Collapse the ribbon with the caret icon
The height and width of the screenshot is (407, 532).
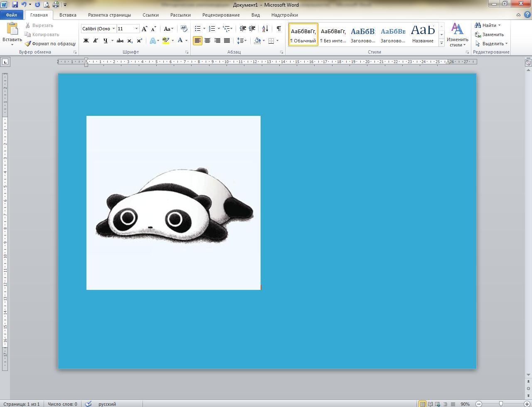click(518, 15)
